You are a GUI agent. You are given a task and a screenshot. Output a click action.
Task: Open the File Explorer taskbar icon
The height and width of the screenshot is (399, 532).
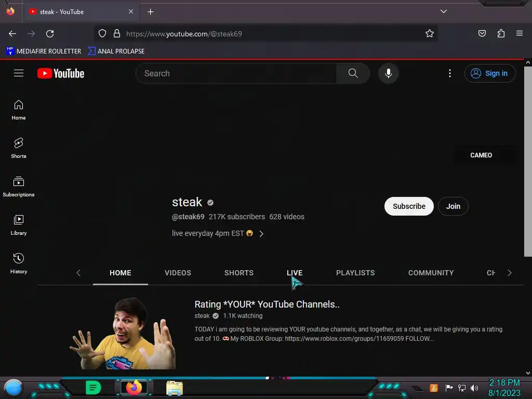(x=175, y=388)
